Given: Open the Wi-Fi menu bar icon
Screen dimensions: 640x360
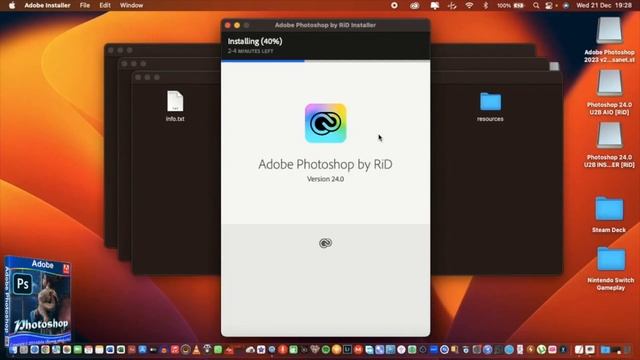Looking at the screenshot, I should coord(469,5).
